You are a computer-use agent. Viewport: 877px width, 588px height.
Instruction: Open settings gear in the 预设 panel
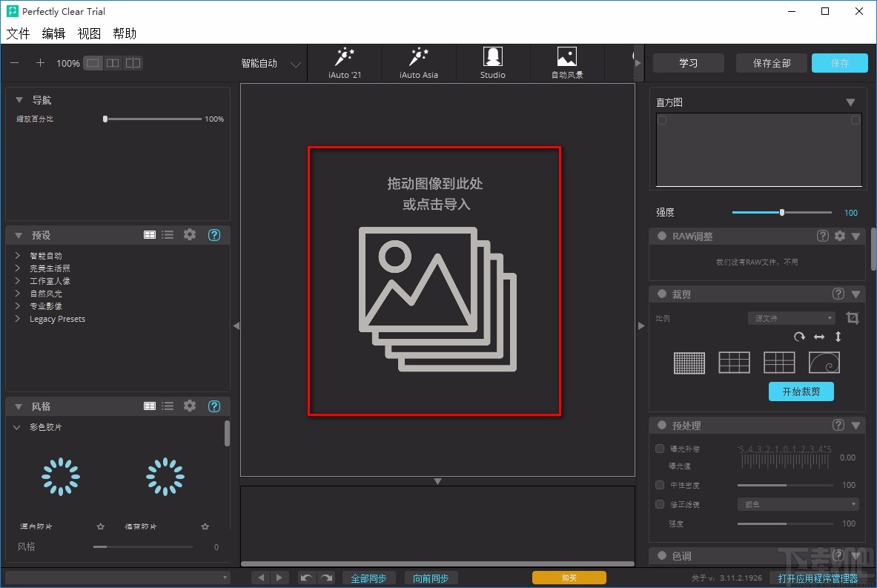coord(190,235)
